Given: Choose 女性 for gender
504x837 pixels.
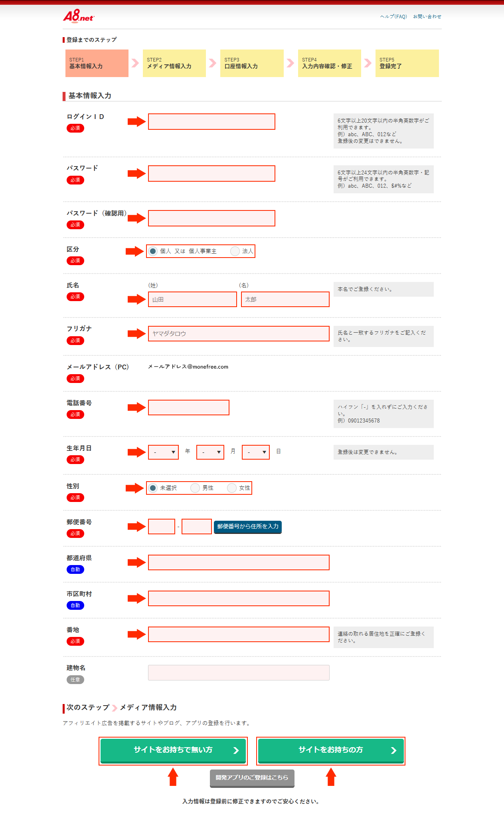Looking at the screenshot, I should pyautogui.click(x=232, y=488).
